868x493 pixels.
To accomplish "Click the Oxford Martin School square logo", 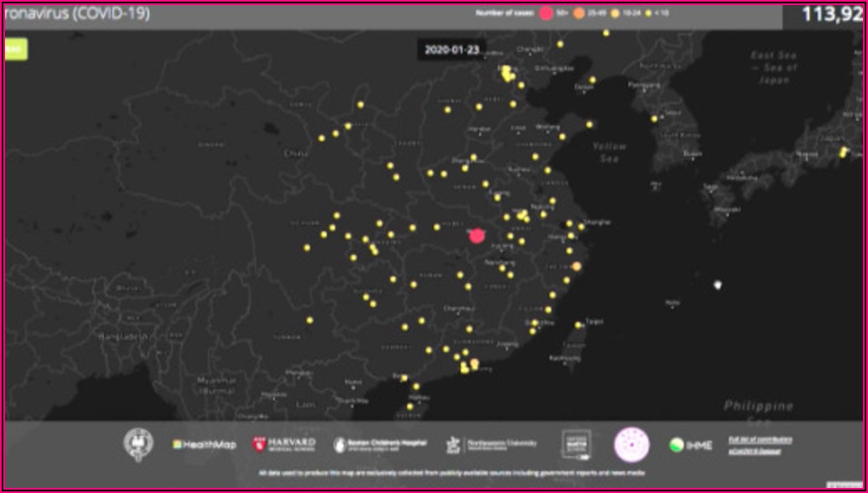I will (576, 444).
